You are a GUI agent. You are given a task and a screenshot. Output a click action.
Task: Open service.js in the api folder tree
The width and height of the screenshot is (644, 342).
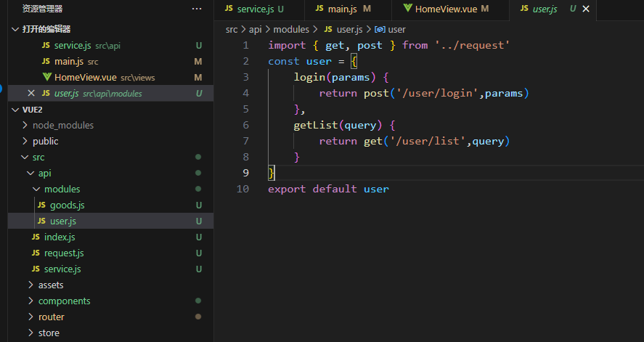point(110,269)
